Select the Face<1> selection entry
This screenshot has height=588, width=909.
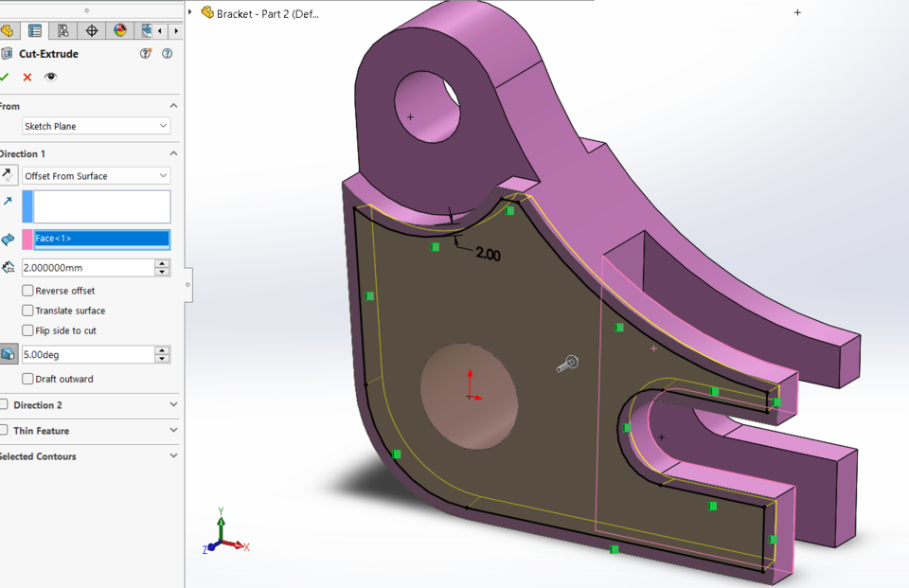coord(99,238)
